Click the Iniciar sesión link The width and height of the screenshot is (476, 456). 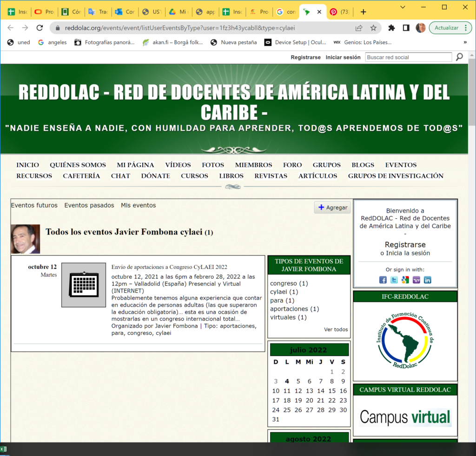(343, 57)
